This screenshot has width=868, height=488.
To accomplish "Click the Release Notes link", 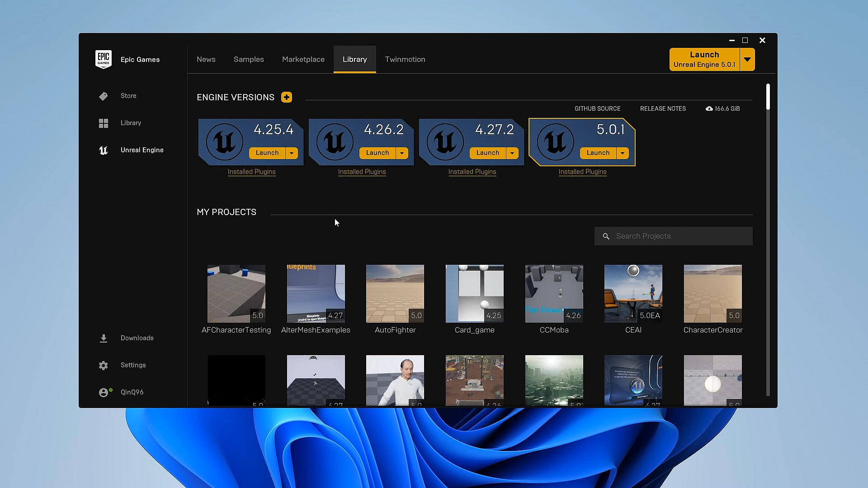I will click(x=663, y=108).
